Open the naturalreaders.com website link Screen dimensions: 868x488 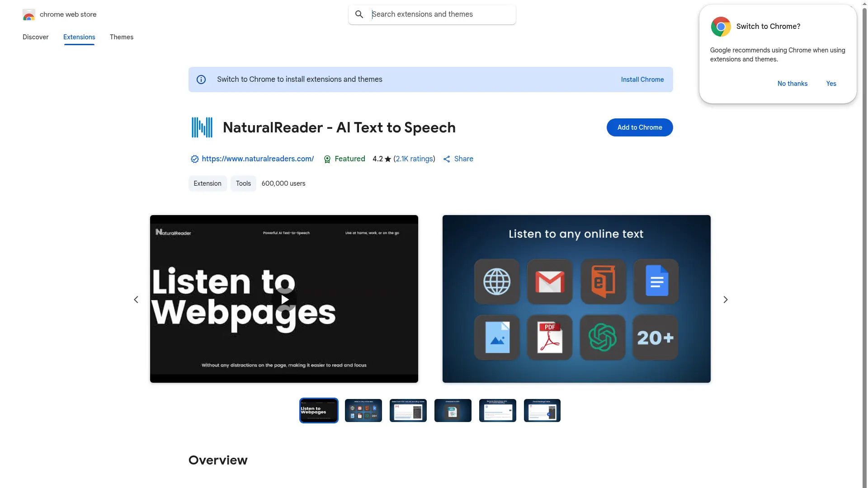coord(258,159)
